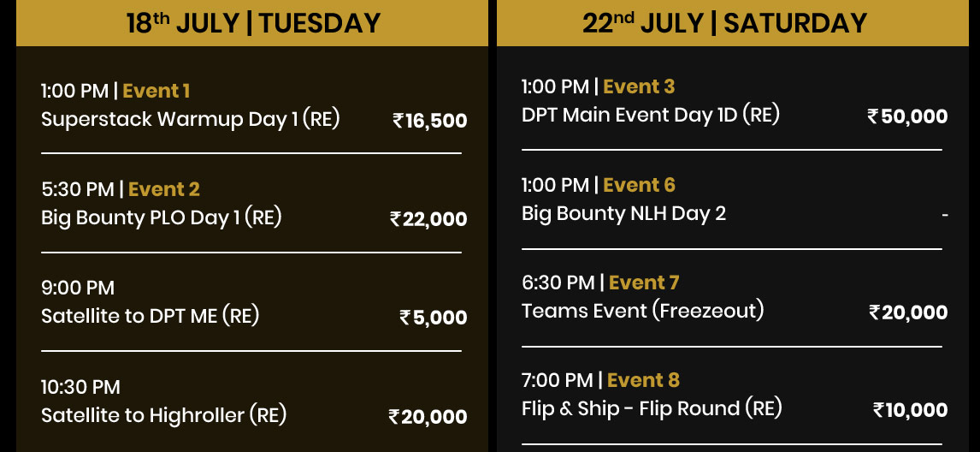The image size is (980, 452).
Task: Open Event 2 label
Action: tap(164, 189)
